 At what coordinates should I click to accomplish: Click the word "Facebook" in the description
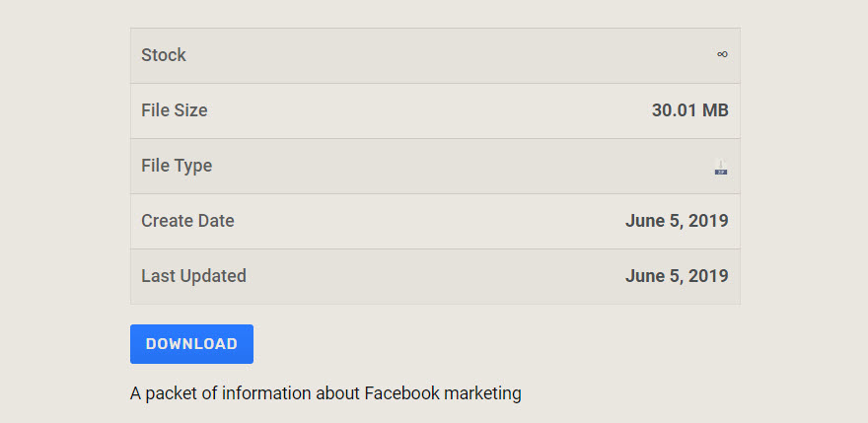click(401, 393)
